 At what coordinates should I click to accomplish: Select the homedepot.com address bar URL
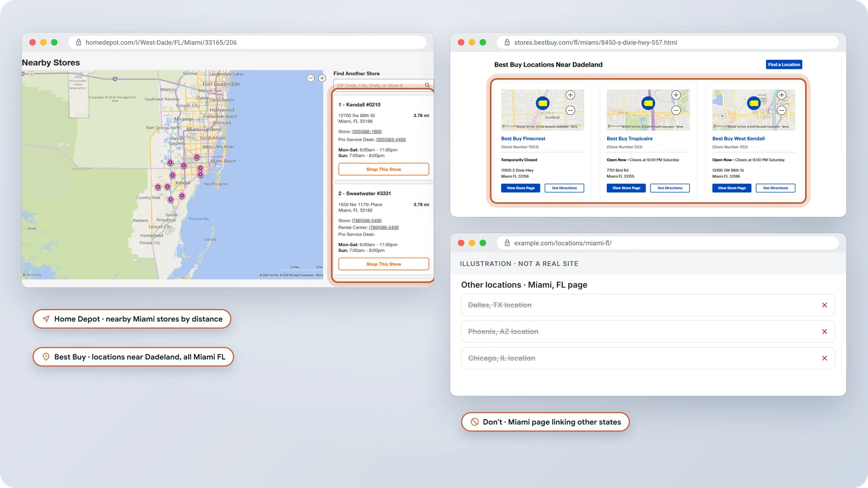[x=161, y=42]
